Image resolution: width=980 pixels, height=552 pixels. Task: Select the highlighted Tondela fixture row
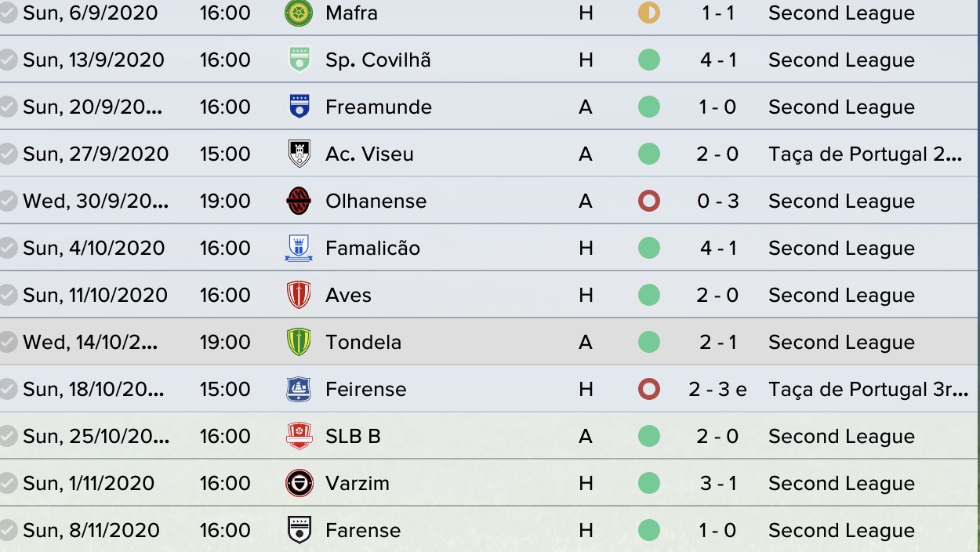click(x=490, y=342)
